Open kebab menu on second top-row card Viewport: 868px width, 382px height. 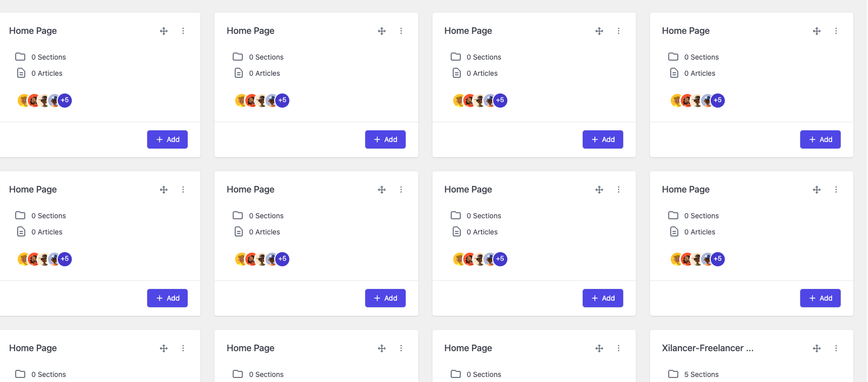tap(401, 31)
